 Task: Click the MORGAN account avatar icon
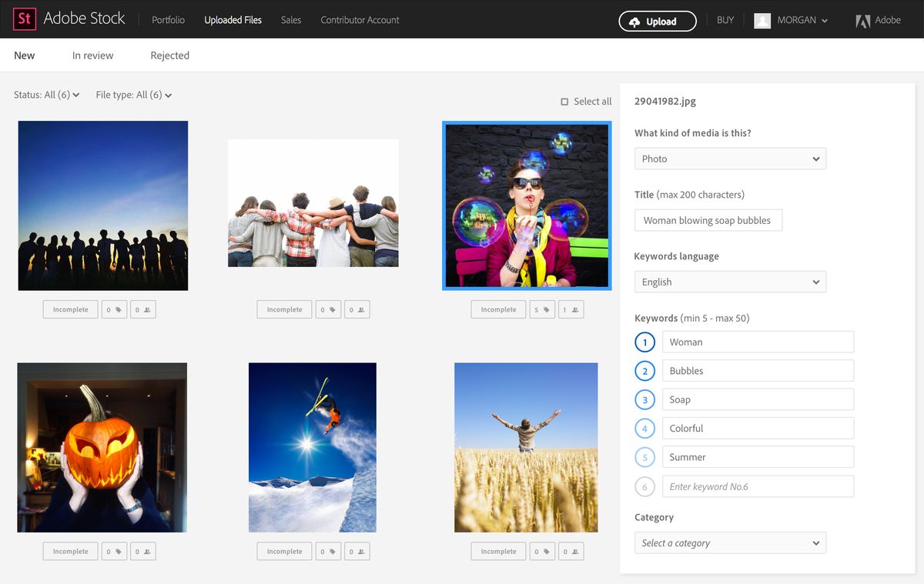[762, 20]
